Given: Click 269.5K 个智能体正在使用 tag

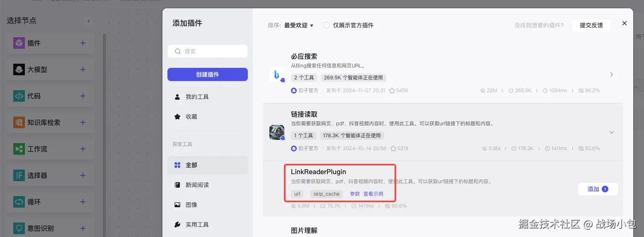Looking at the screenshot, I should pos(353,78).
